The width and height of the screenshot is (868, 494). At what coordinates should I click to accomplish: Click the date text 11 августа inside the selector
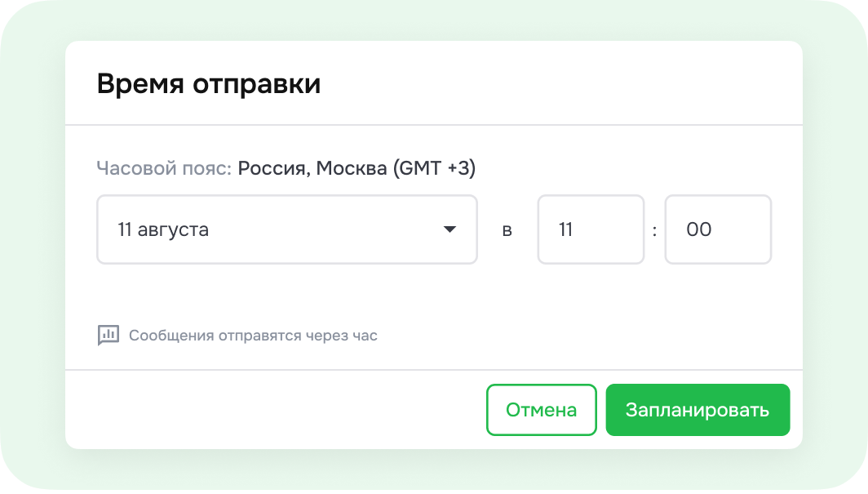162,229
